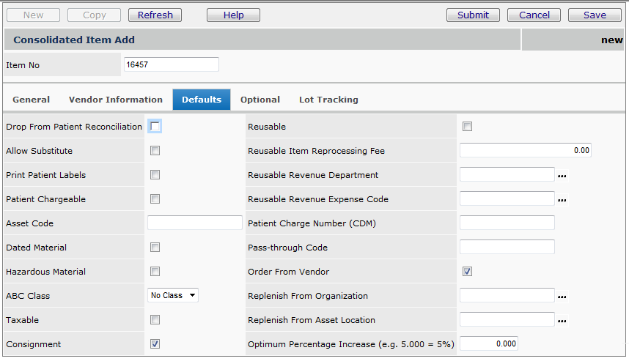629x364 pixels.
Task: Switch to the Vendor Information tab
Action: pyautogui.click(x=116, y=100)
